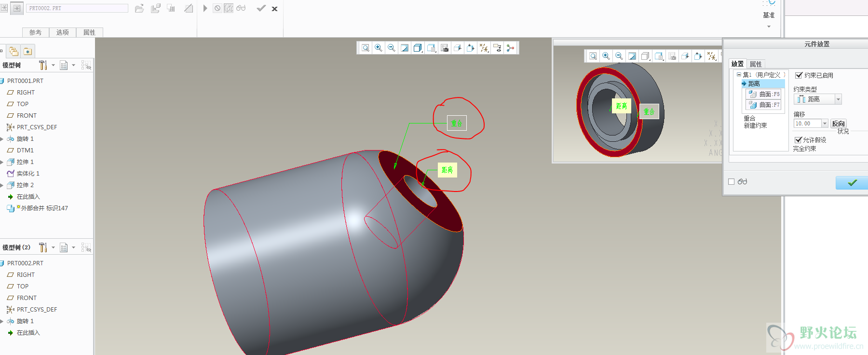Accept feature with the dashboard checkmark
868x355 pixels.
click(261, 8)
